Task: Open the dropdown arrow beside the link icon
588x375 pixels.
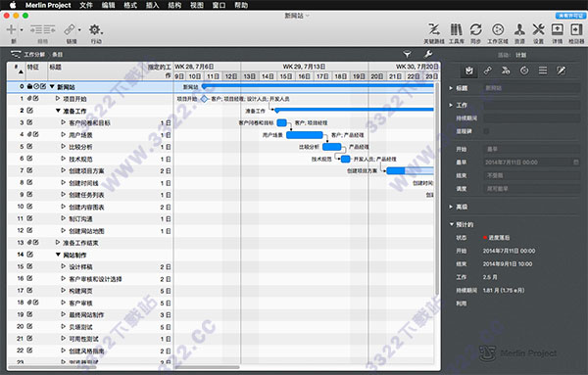Action: [x=79, y=30]
